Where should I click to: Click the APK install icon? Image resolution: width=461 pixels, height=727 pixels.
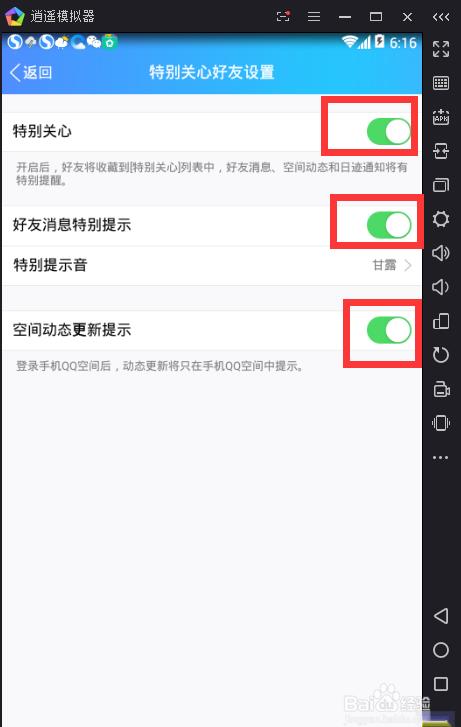point(441,117)
